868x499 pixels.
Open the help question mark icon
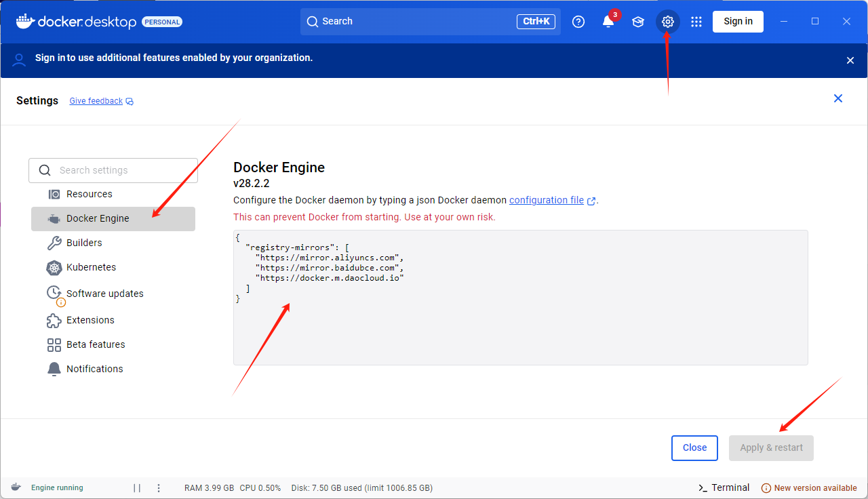pyautogui.click(x=578, y=22)
